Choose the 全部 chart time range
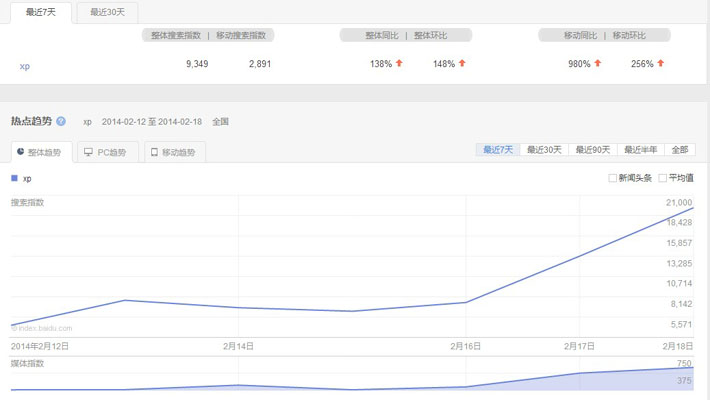The width and height of the screenshot is (710, 400). [680, 150]
